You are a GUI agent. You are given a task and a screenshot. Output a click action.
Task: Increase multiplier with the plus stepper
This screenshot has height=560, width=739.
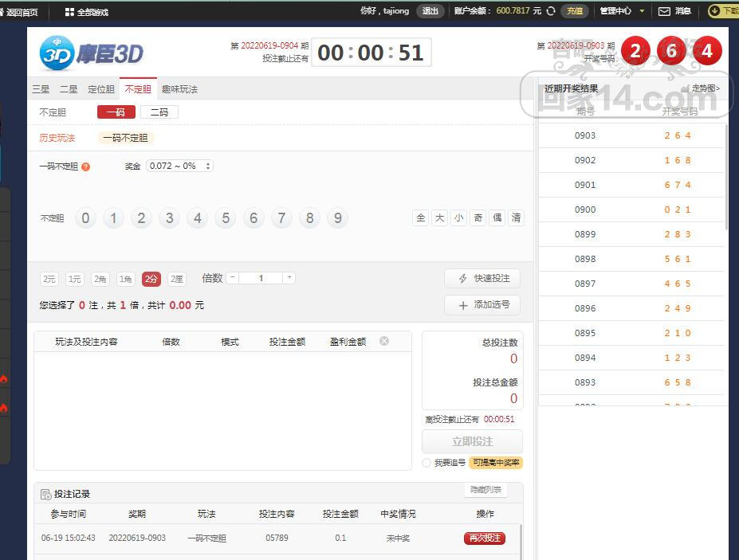click(289, 278)
